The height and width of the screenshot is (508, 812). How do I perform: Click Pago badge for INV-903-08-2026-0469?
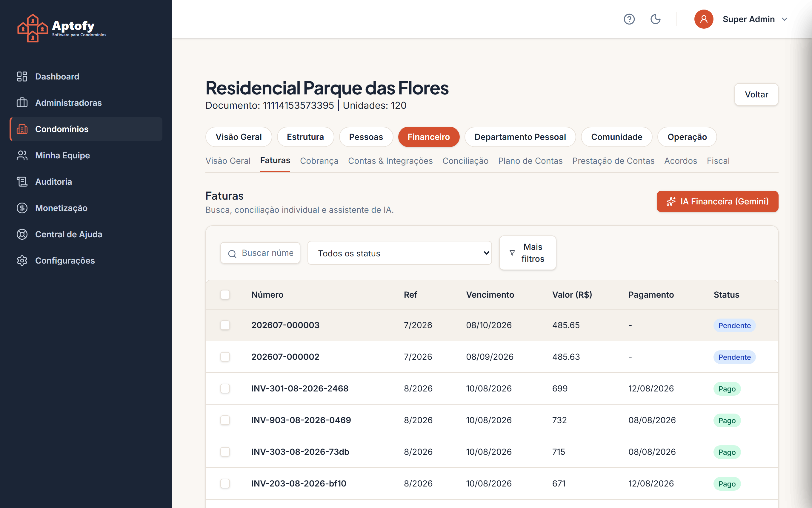pos(727,420)
